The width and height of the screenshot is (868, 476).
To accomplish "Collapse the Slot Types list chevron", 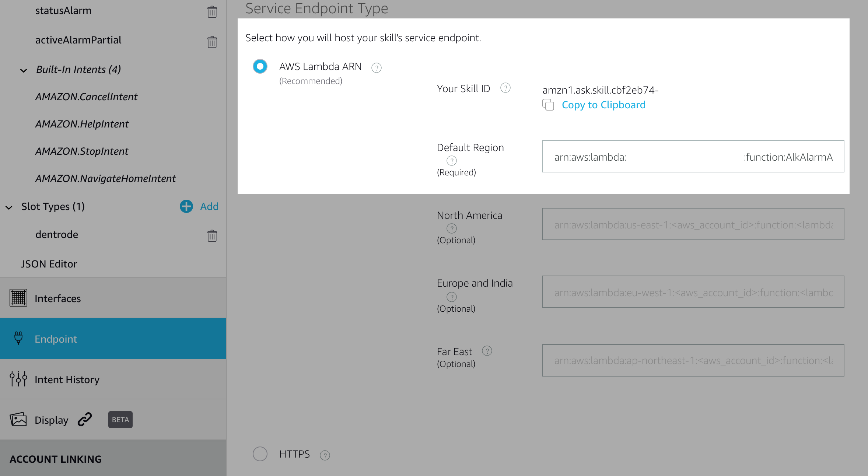I will [x=9, y=207].
